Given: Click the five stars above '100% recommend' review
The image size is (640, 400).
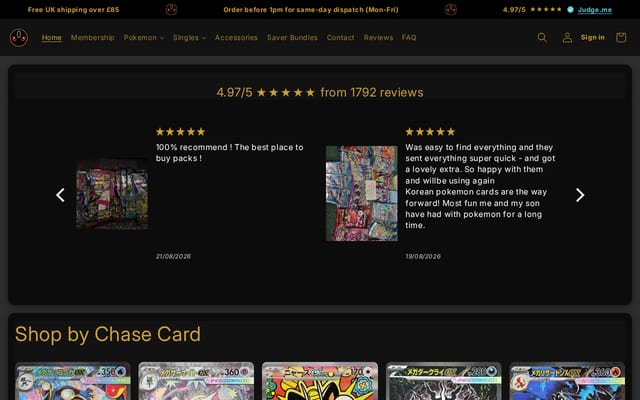Looking at the screenshot, I should (x=180, y=132).
